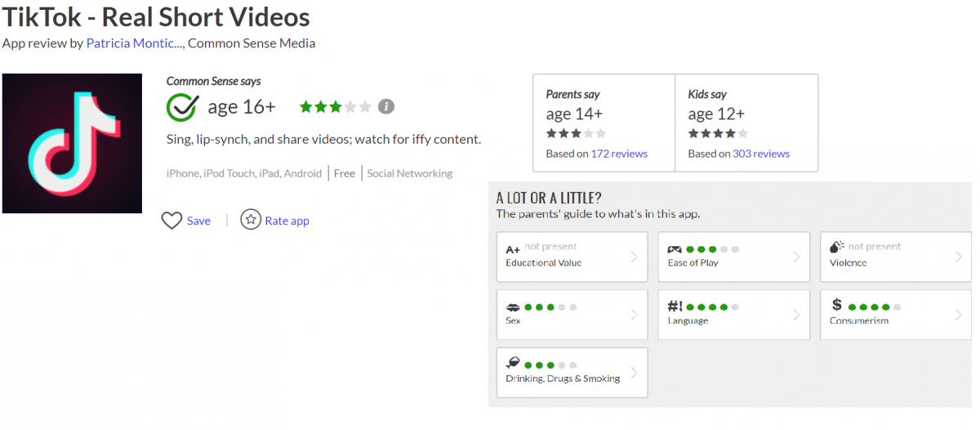The height and width of the screenshot is (430, 980).
Task: Open reviewer Patricia Montic... profile link
Action: click(x=135, y=43)
